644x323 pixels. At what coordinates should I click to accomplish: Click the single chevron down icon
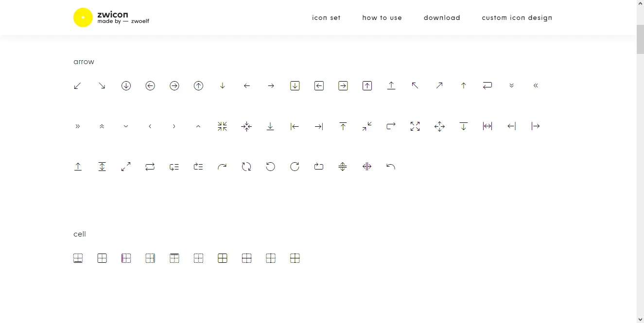[x=126, y=126]
